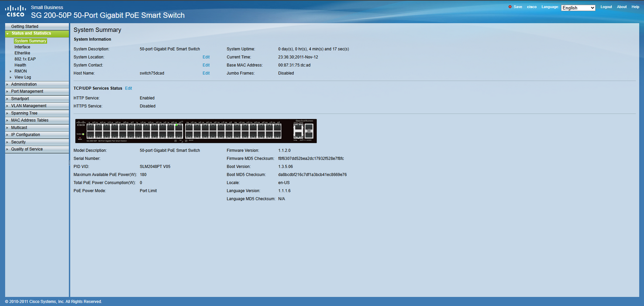Expand the IP Configuration menu

click(37, 135)
